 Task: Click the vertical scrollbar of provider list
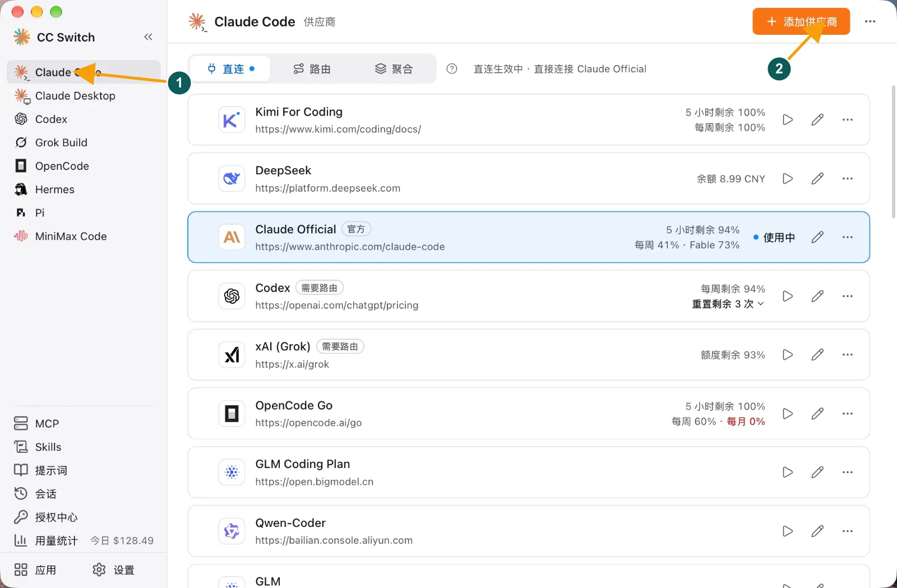click(894, 151)
